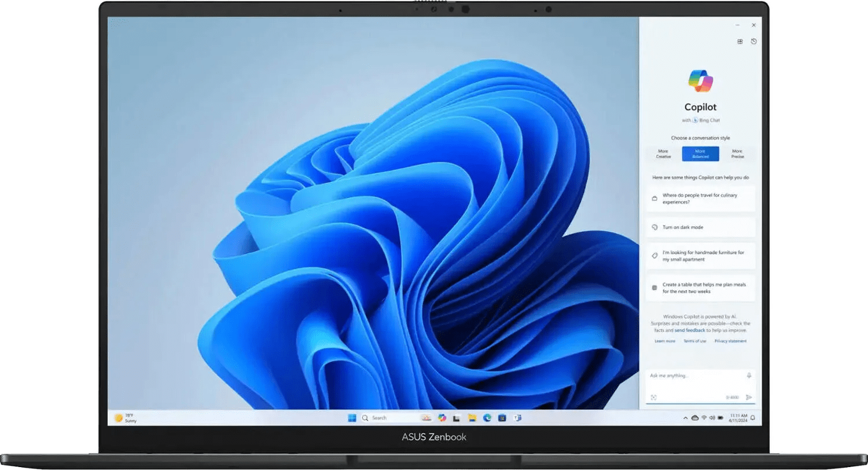Image resolution: width=868 pixels, height=470 pixels.
Task: Minimize the Copilot panel
Action: [737, 25]
